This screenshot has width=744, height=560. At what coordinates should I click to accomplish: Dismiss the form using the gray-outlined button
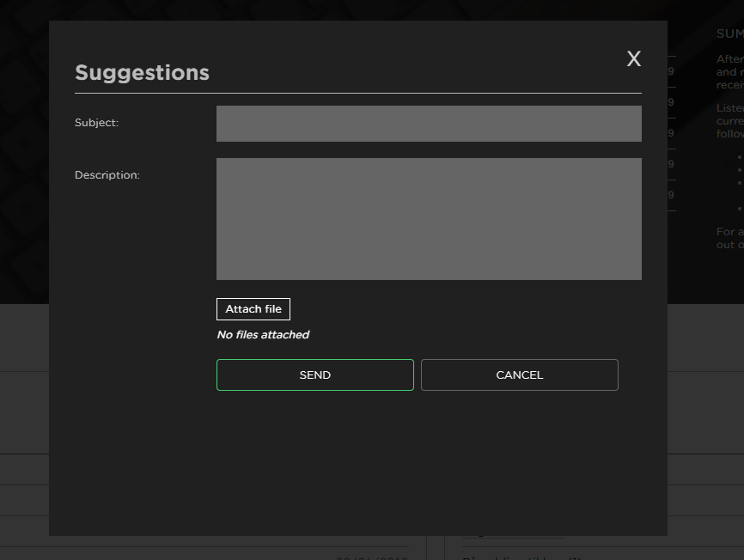[x=519, y=375]
